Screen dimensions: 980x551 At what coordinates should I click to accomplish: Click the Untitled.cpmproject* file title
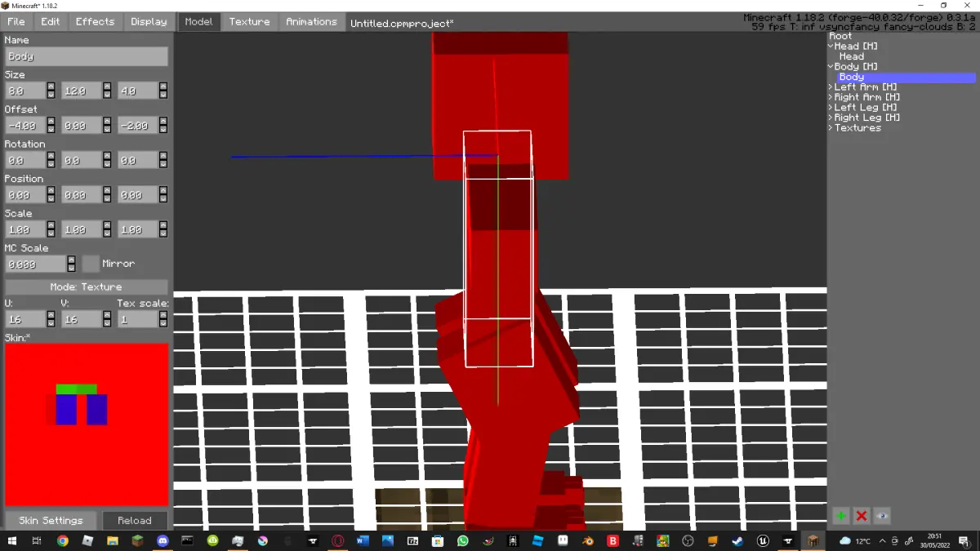[x=402, y=23]
